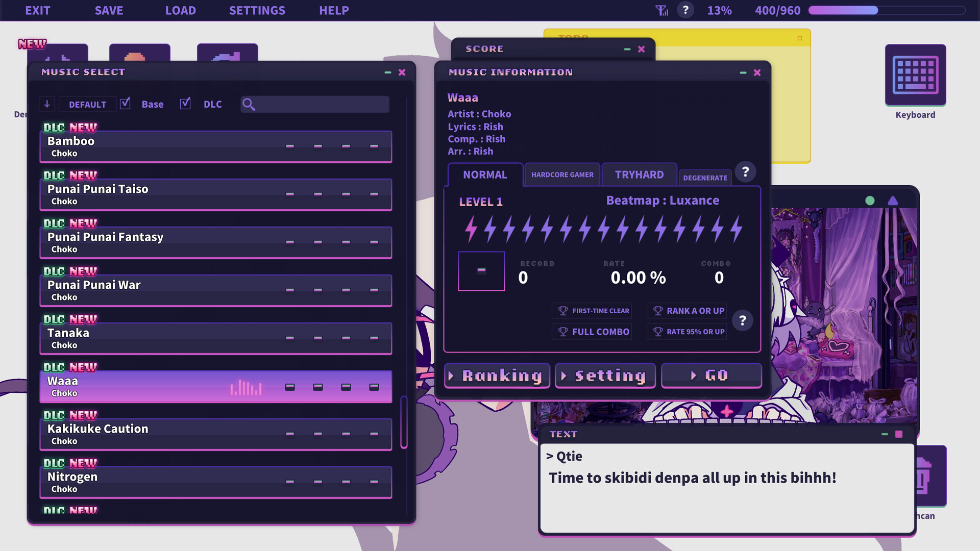
Task: Open the SETTINGS menu in the top bar
Action: tap(257, 10)
